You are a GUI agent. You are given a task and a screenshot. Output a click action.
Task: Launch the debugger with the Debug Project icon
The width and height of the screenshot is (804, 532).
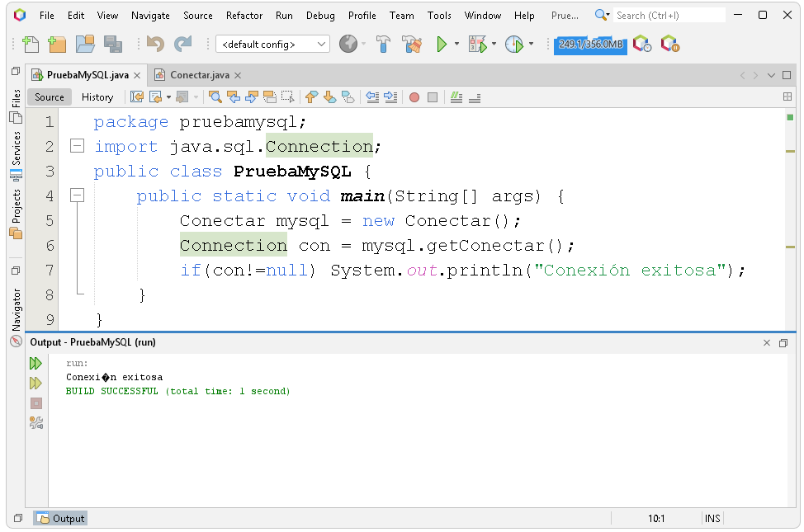(x=477, y=44)
